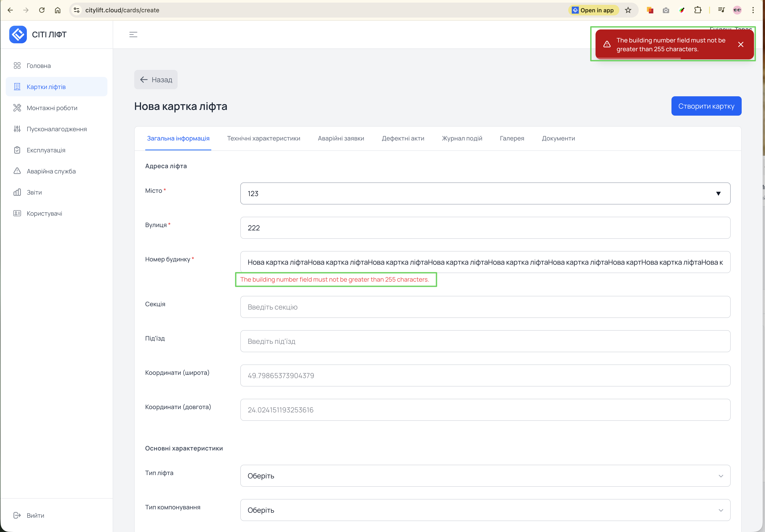This screenshot has height=532, width=765.
Task: Open the Журнал подій tab
Action: click(462, 138)
